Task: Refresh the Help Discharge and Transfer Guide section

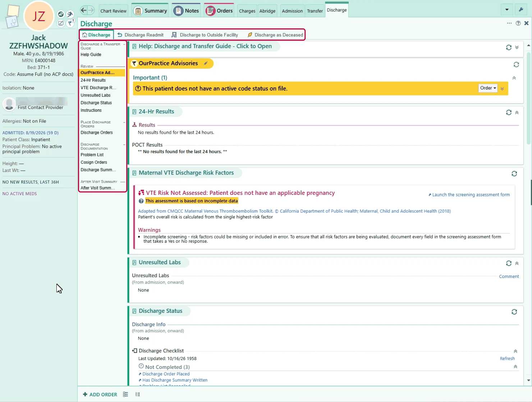Action: click(509, 47)
